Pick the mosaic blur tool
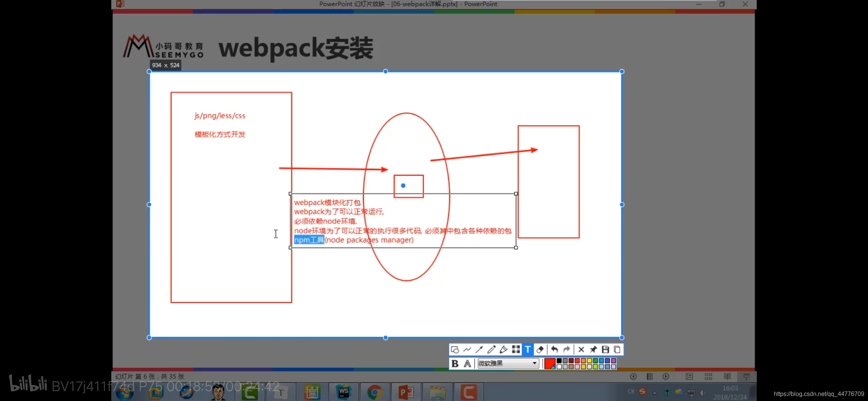This screenshot has height=401, width=868. coord(516,349)
